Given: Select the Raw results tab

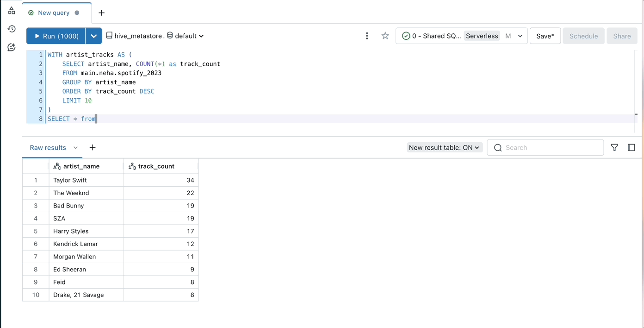Looking at the screenshot, I should (48, 147).
